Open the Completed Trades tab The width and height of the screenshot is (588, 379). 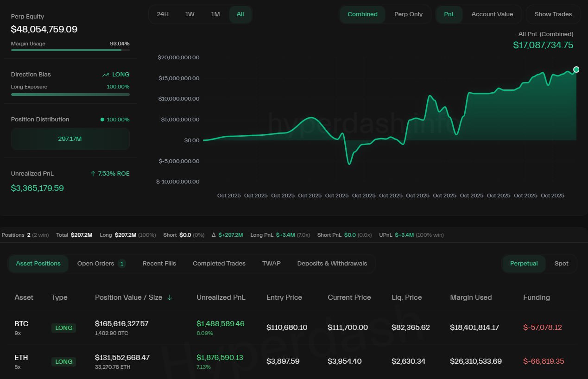pos(219,264)
